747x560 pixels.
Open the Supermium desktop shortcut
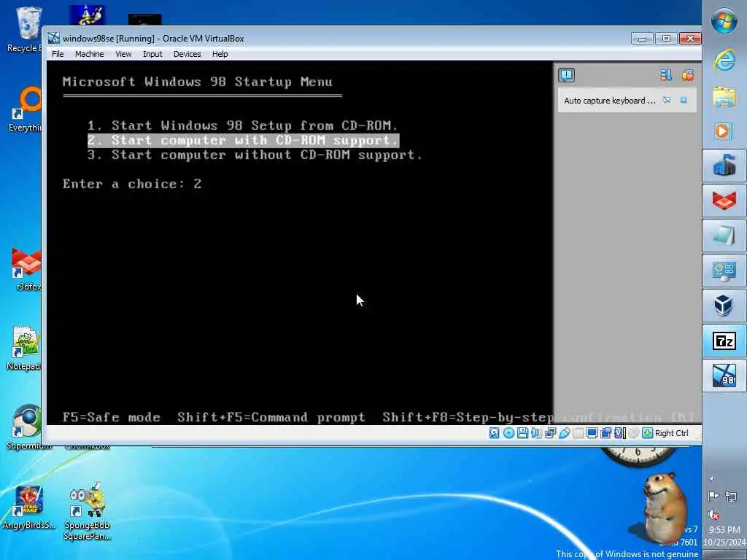click(27, 427)
